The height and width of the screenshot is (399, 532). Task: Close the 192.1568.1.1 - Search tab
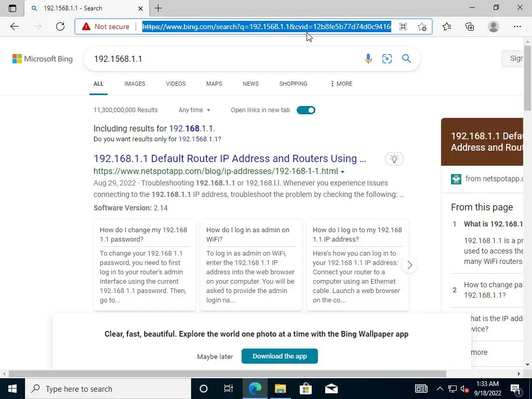point(140,8)
